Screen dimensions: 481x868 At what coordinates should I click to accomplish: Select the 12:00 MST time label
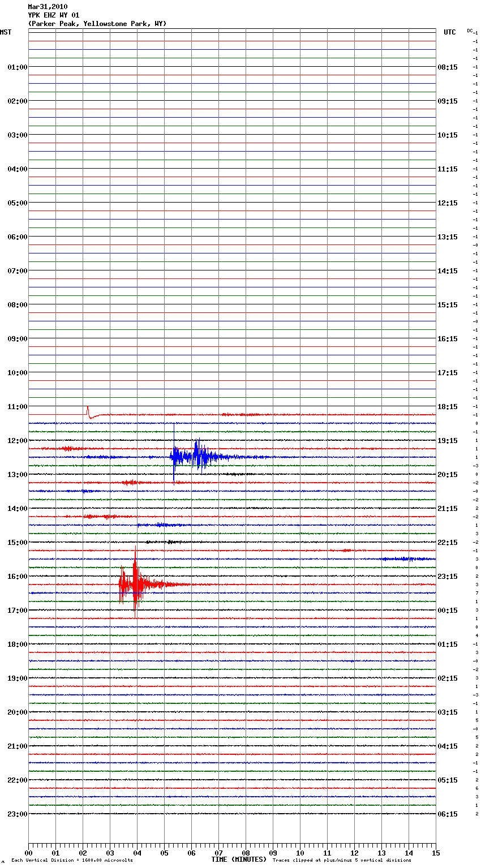(18, 441)
